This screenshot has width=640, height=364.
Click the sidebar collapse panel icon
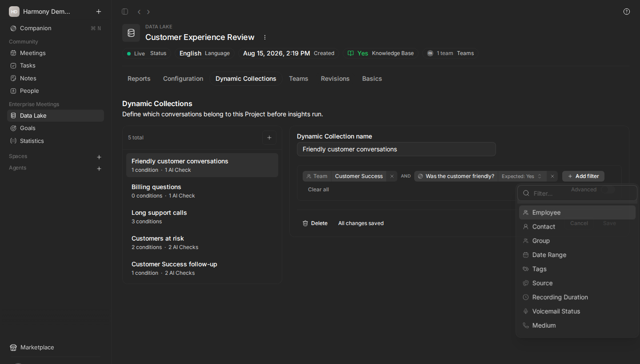[125, 12]
